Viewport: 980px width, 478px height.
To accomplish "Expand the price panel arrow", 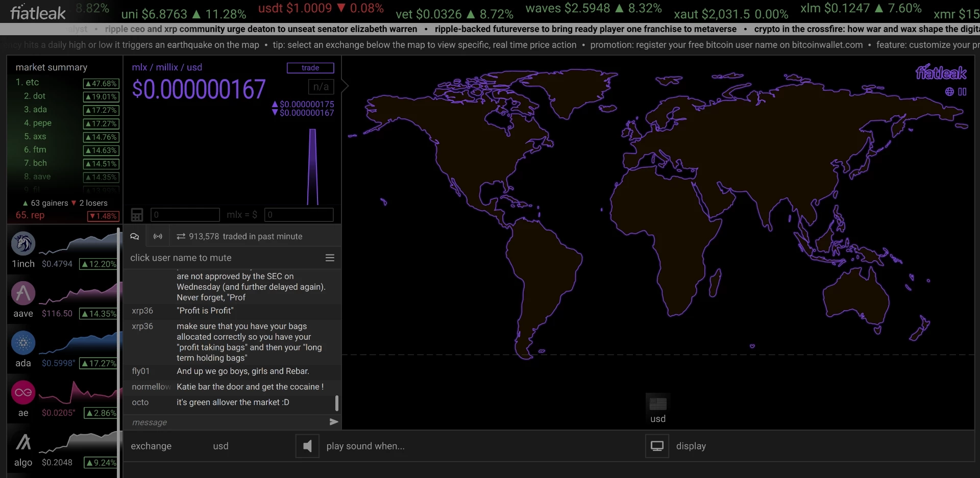I will click(x=345, y=86).
